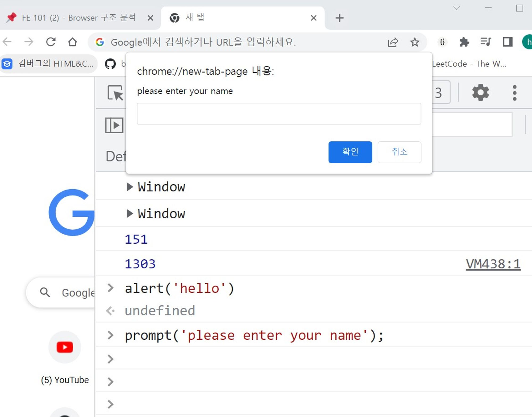532x417 pixels.
Task: Share this page using the share icon
Action: click(x=393, y=42)
